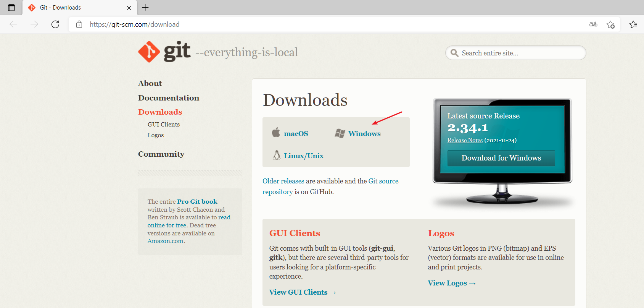Open the Git source repository link
This screenshot has height=308, width=644.
330,186
